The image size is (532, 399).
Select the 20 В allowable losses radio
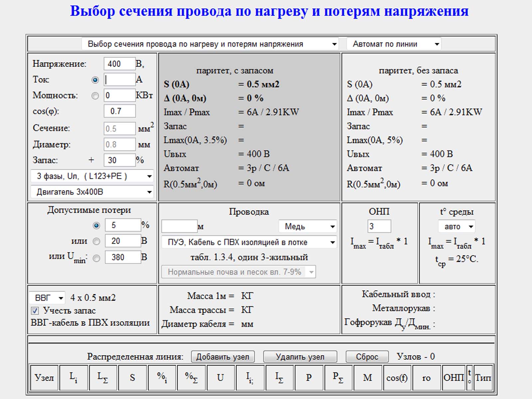point(96,241)
